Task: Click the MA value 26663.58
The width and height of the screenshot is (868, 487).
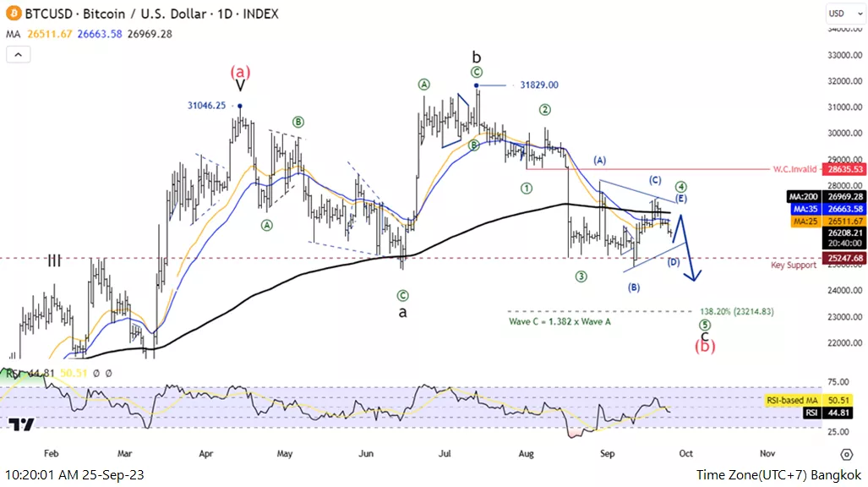Action: click(x=100, y=34)
